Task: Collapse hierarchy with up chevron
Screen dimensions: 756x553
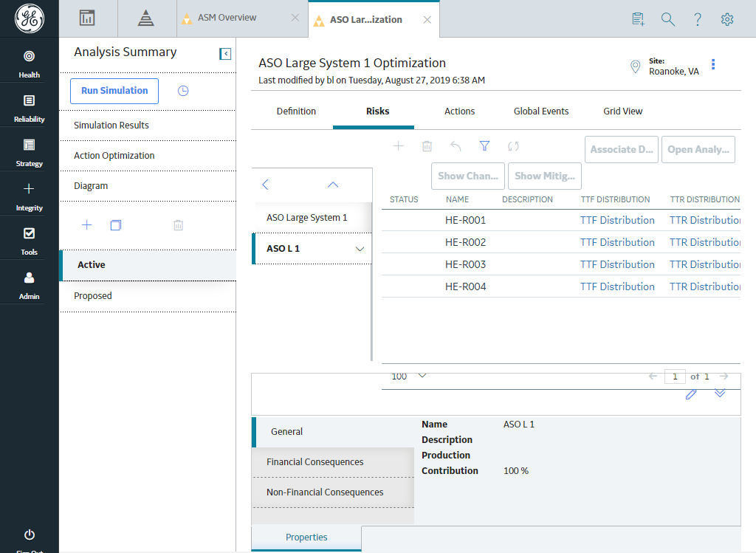Action: pos(333,185)
